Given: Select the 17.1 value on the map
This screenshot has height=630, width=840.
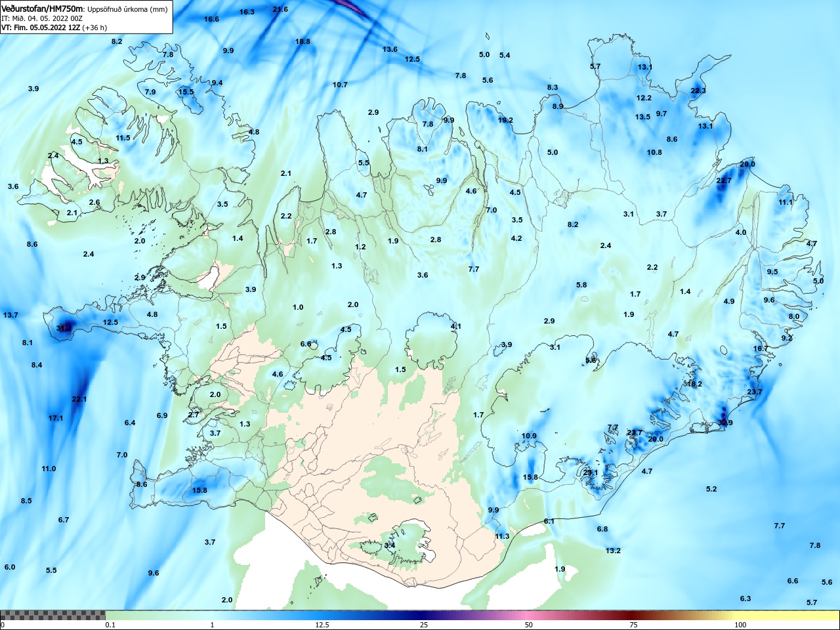Looking at the screenshot, I should pos(56,418).
